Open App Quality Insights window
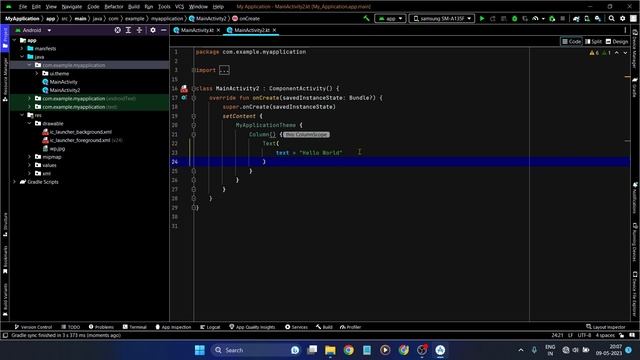 point(252,327)
